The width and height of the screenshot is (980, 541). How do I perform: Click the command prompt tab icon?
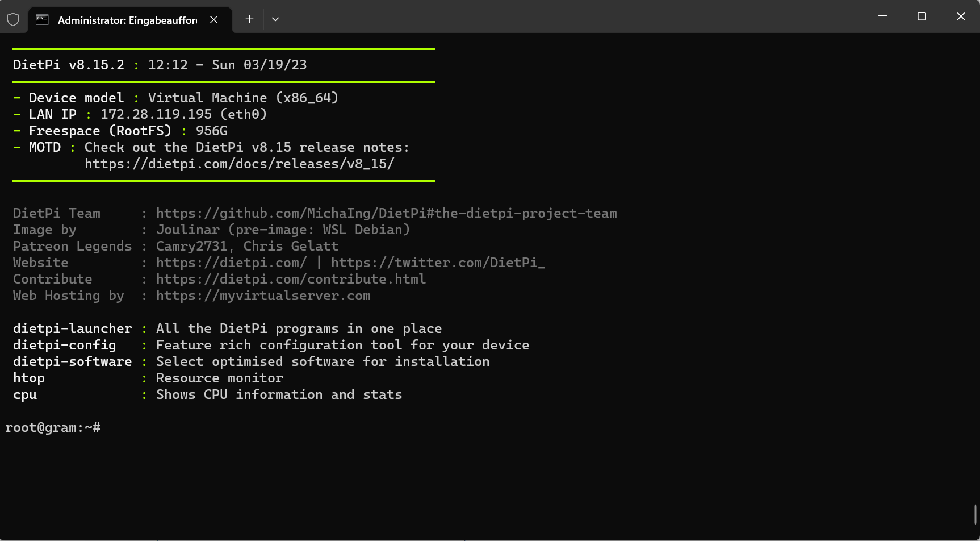(42, 20)
